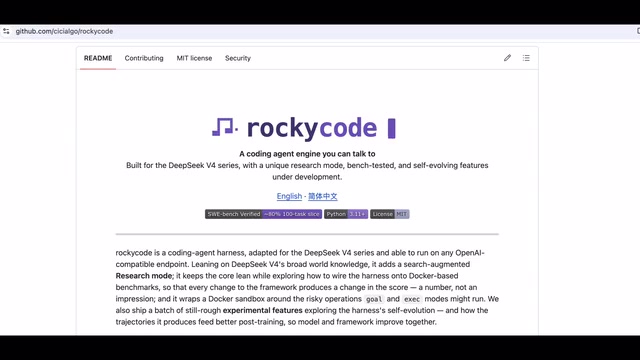Open the English language link
640x360 pixels.
[x=289, y=196]
